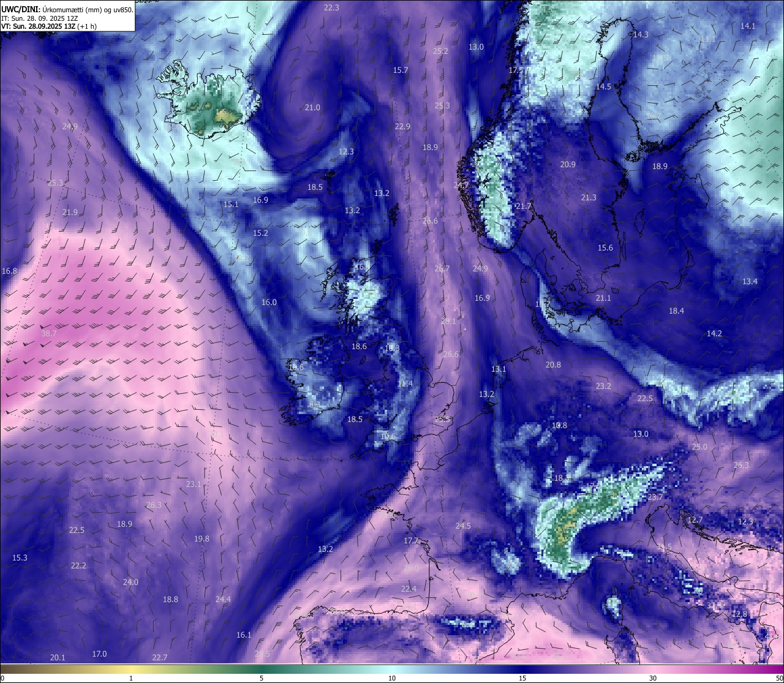Click the 12.7 value label
This screenshot has width=784, height=683.
coord(695,520)
